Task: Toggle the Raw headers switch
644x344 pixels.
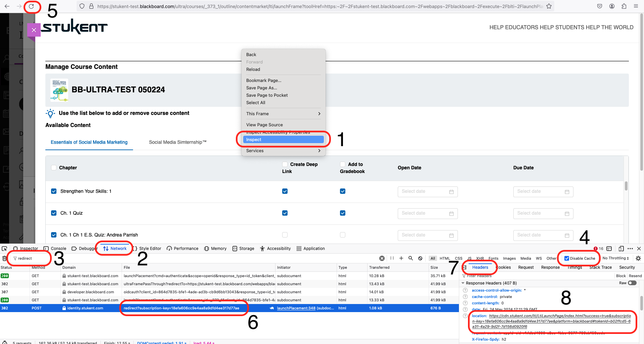Action: (x=632, y=283)
